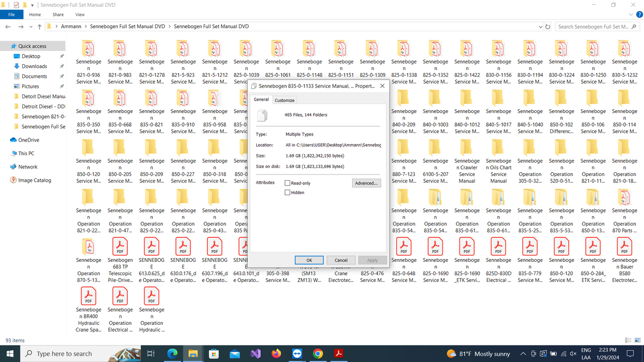This screenshot has width=644, height=362.
Task: Open the Mail app from the taskbar
Action: (234, 354)
